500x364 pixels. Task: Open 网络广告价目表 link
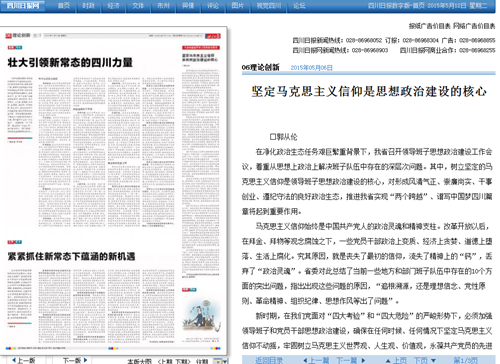474,26
